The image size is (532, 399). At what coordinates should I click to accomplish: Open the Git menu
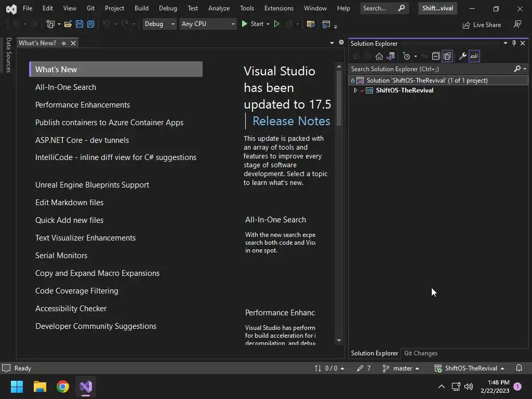tap(90, 8)
